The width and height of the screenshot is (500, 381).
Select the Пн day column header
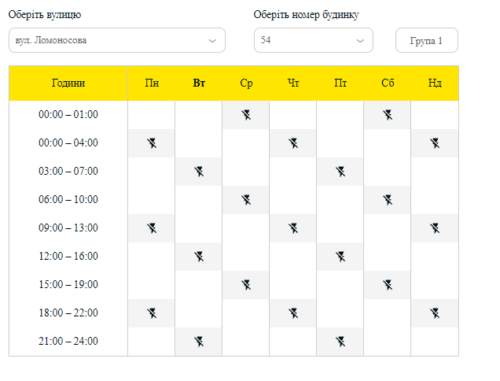click(152, 83)
